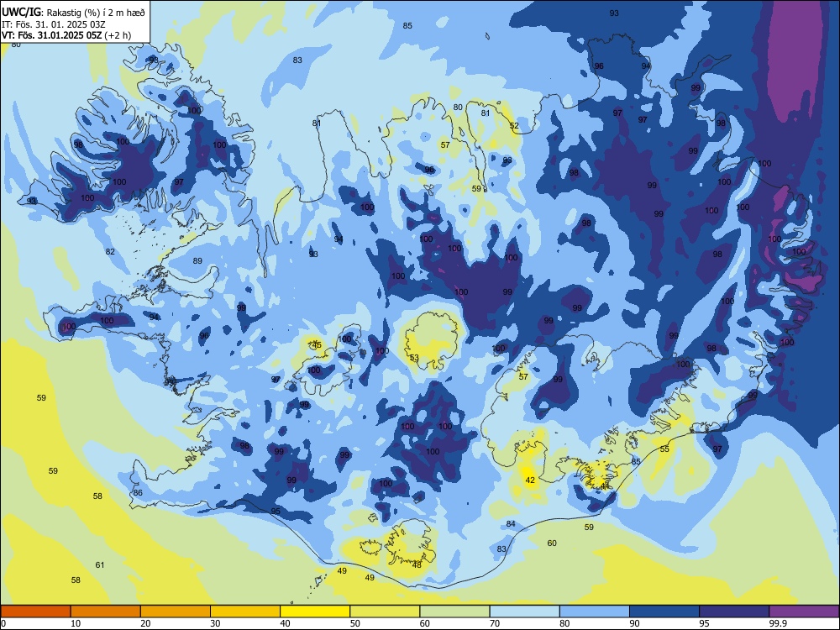Click the map value 84 near south coast
Image resolution: width=840 pixels, height=630 pixels.
pos(511,524)
